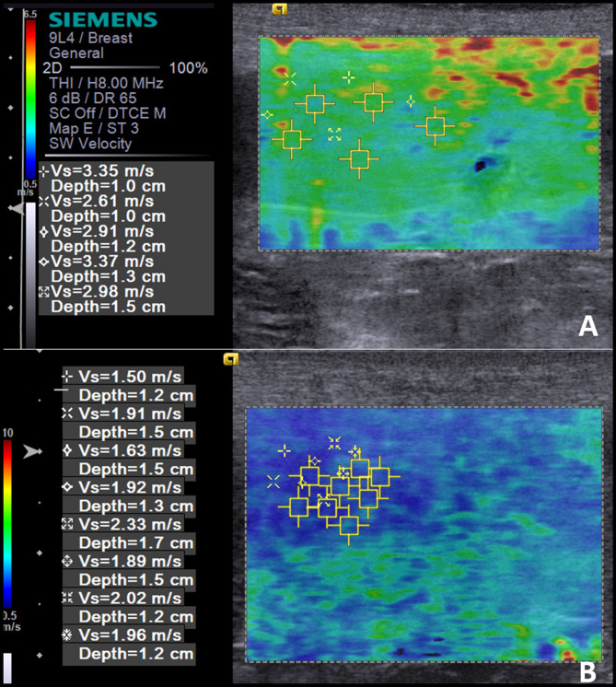Click the 'SC Off / DTCE M' setting
This screenshot has height=687, width=616.
(108, 113)
